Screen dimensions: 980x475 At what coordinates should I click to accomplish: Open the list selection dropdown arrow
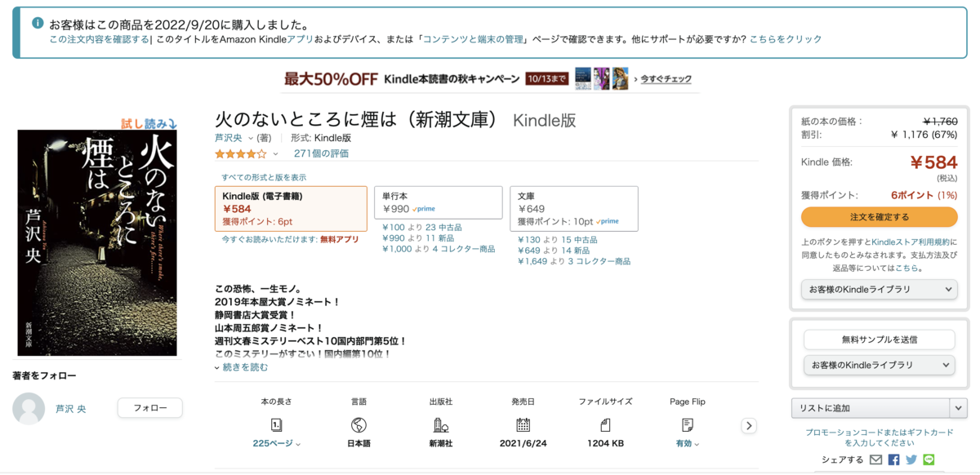click(x=960, y=408)
